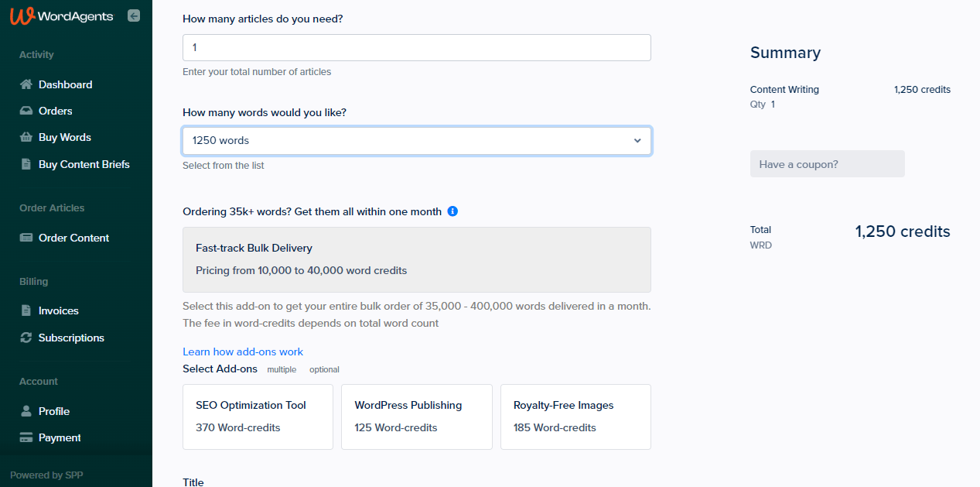Click the Buy Content Briefs file icon
980x487 pixels.
[26, 164]
